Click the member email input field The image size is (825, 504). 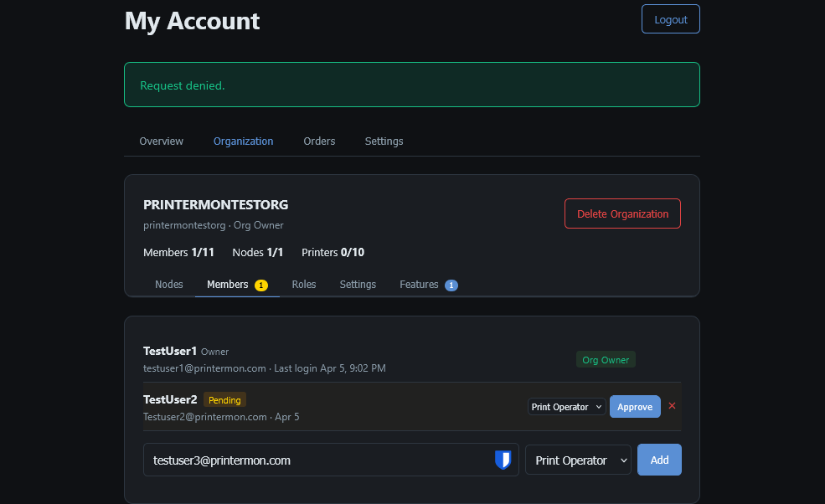tap(318, 460)
